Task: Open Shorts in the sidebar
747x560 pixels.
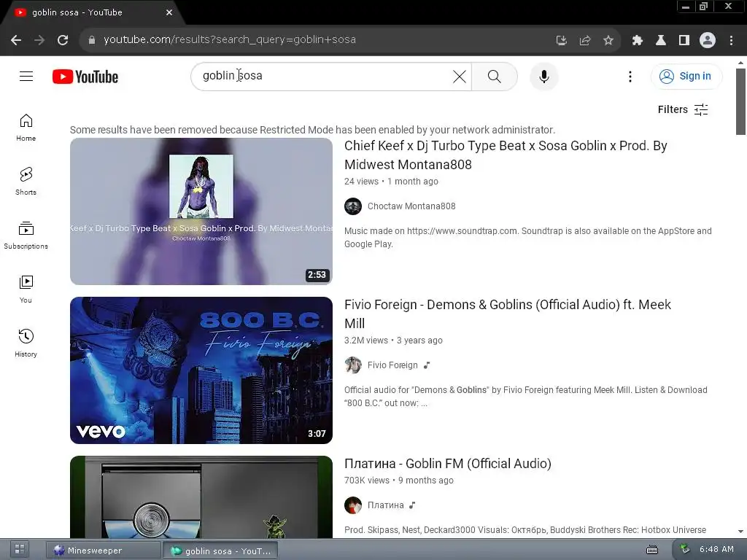Action: 26,182
